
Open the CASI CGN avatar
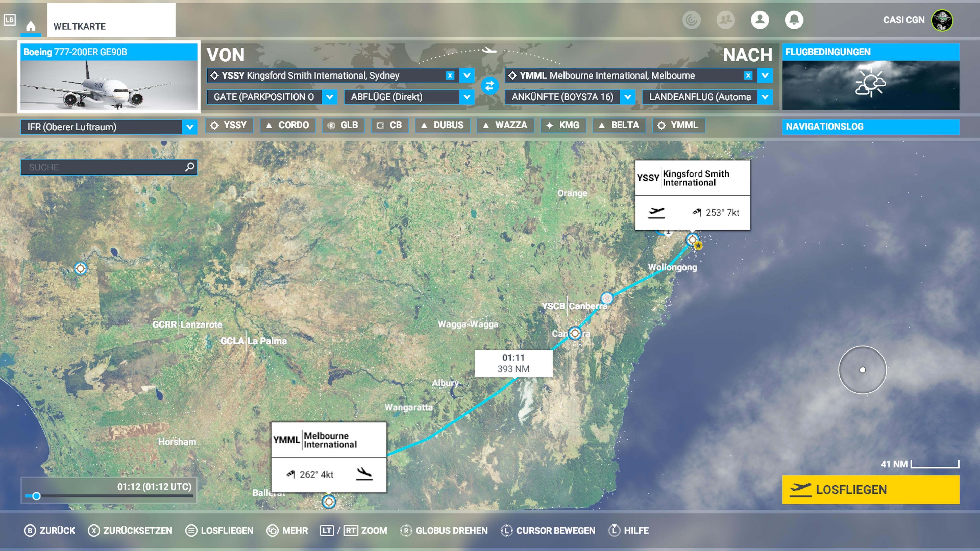(941, 20)
